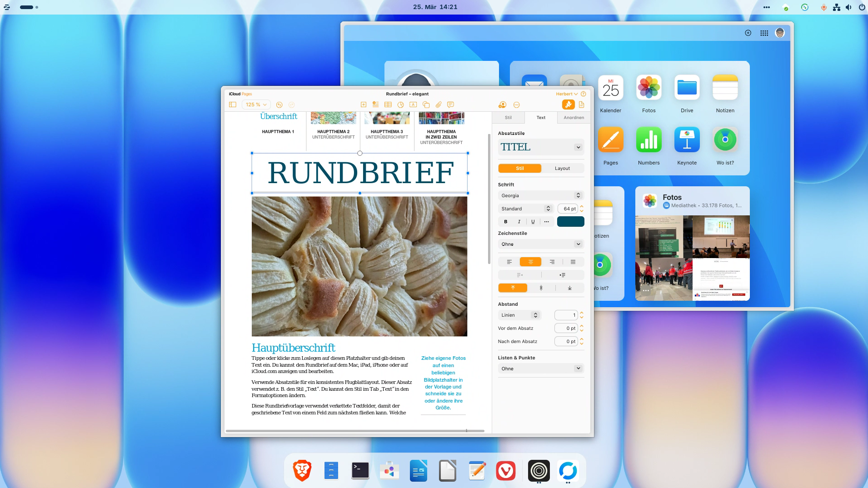The height and width of the screenshot is (488, 868).
Task: Switch to the Stil tab
Action: pos(508,118)
